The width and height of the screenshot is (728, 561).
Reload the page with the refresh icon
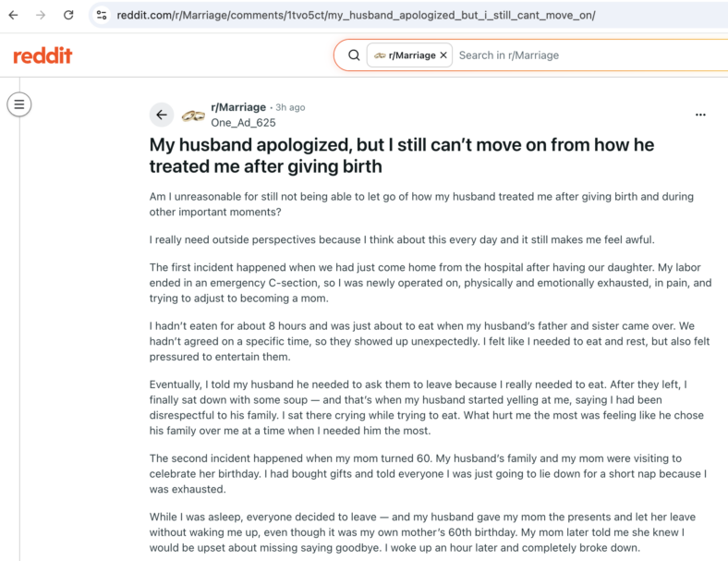[x=68, y=16]
